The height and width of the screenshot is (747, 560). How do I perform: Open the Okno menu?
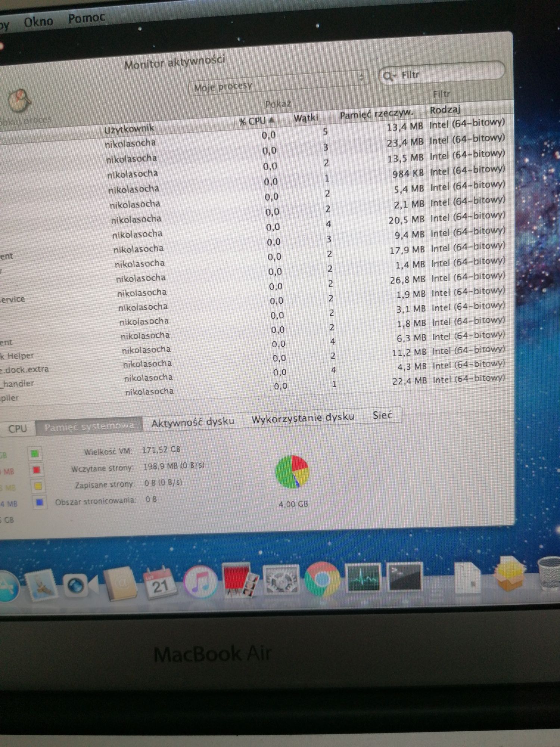(38, 22)
